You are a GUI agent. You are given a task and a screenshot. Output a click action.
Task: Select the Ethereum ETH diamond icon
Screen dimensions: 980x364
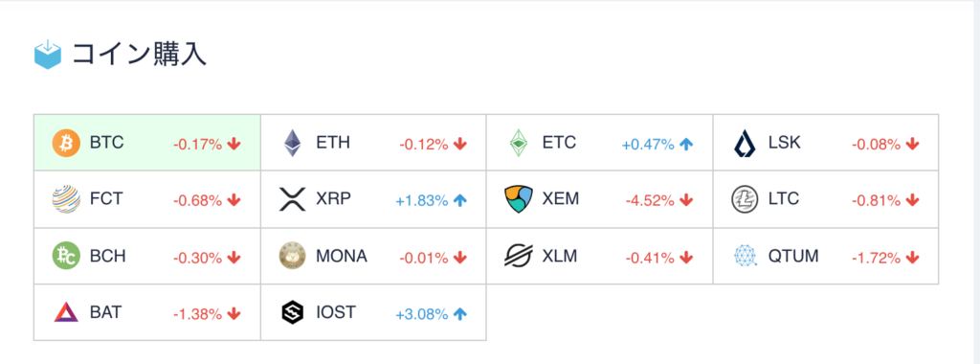point(293,144)
